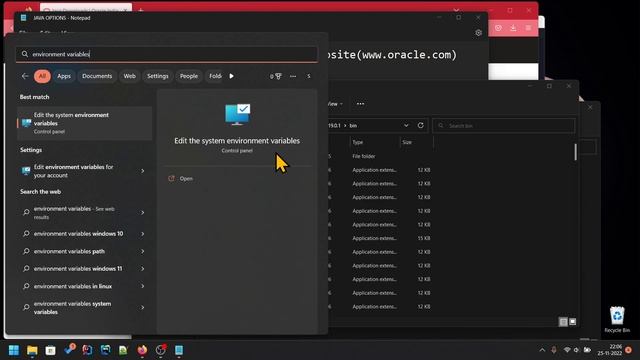Screen dimensions: 640x360
Task: Sort by the Size column header
Action: pos(407,142)
